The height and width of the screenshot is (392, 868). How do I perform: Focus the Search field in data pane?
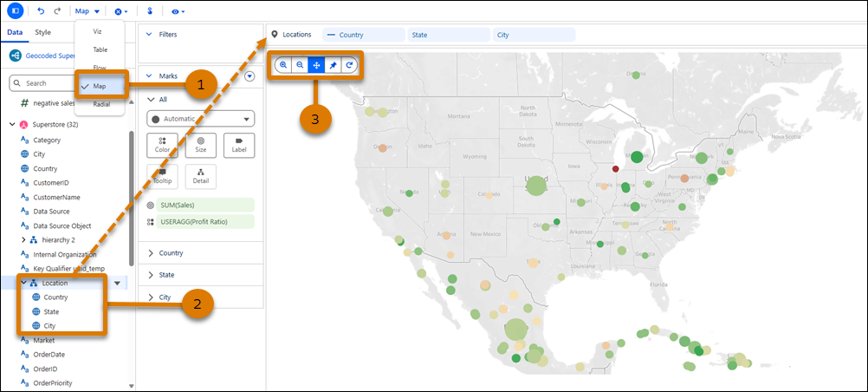42,83
